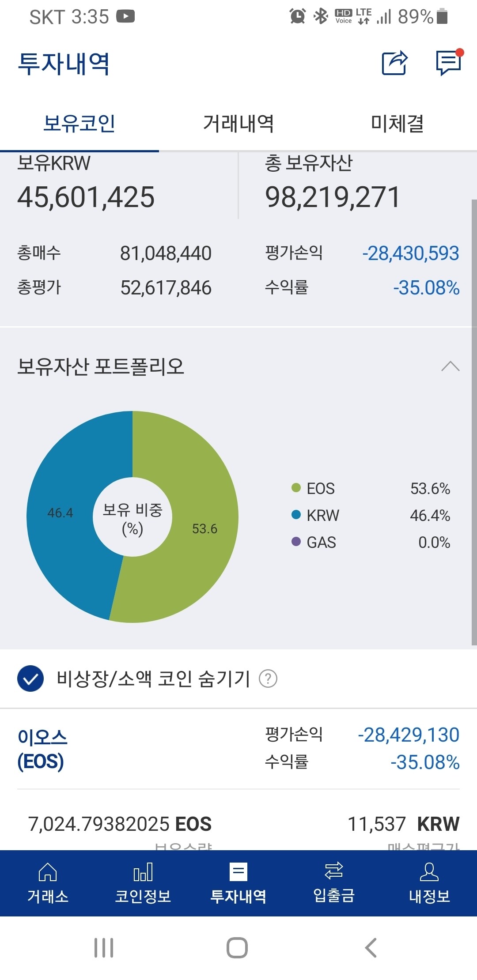This screenshot has height=980, width=477.
Task: Tap the chevron above the portfolio chart
Action: (x=450, y=367)
